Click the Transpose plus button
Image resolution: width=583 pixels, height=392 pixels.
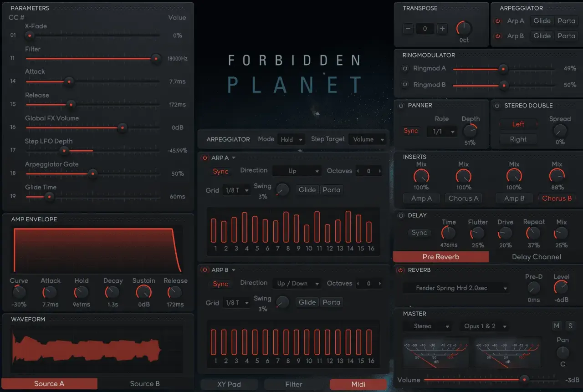442,29
